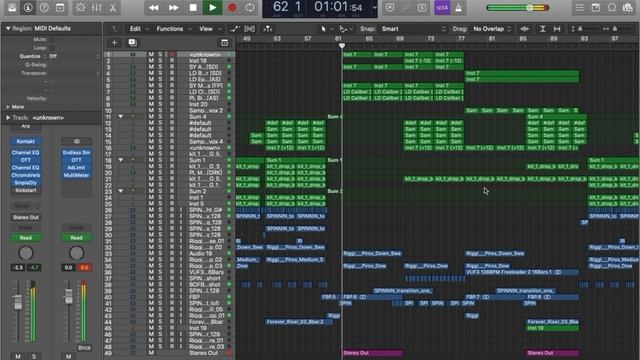The image size is (640, 360).
Task: Open the List Editors
Action: [580, 8]
